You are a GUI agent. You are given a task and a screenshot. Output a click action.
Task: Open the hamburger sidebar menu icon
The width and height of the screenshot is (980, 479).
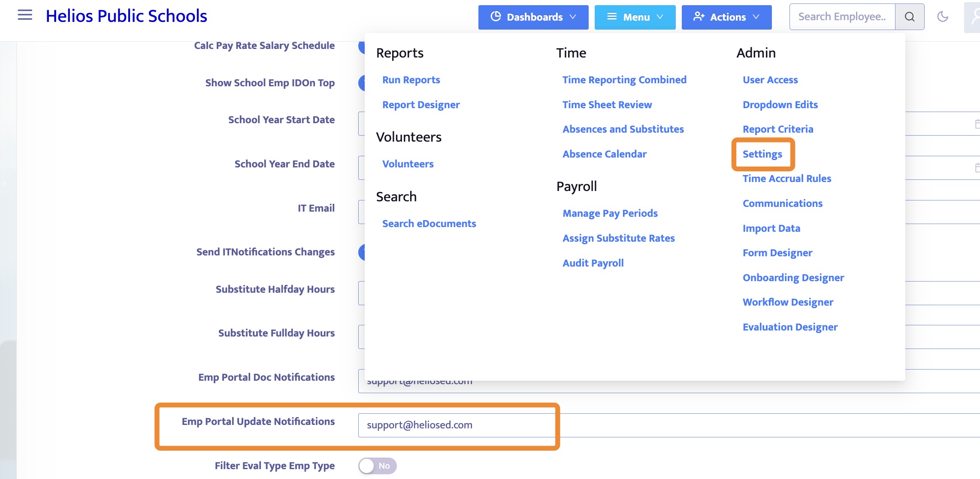pyautogui.click(x=25, y=15)
